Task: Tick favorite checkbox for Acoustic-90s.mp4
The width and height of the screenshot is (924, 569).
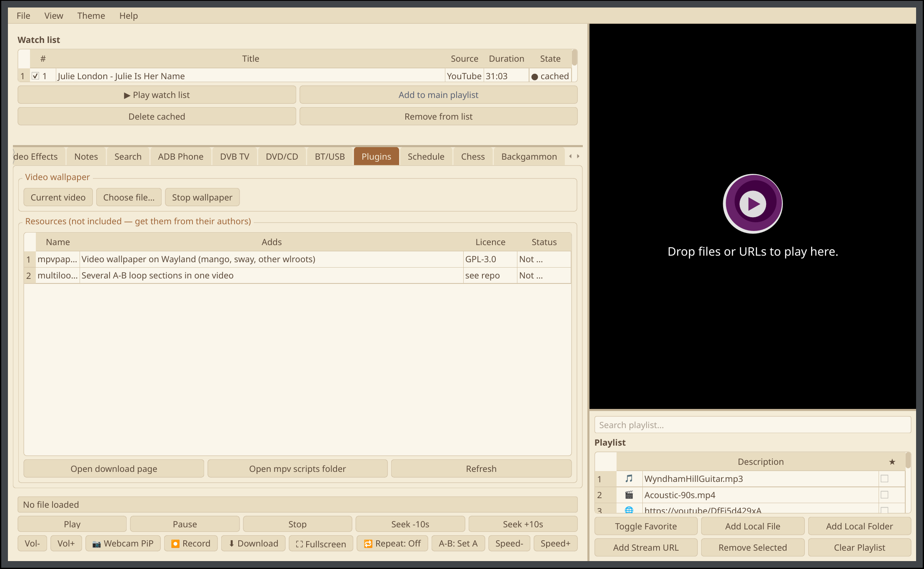Action: (884, 495)
